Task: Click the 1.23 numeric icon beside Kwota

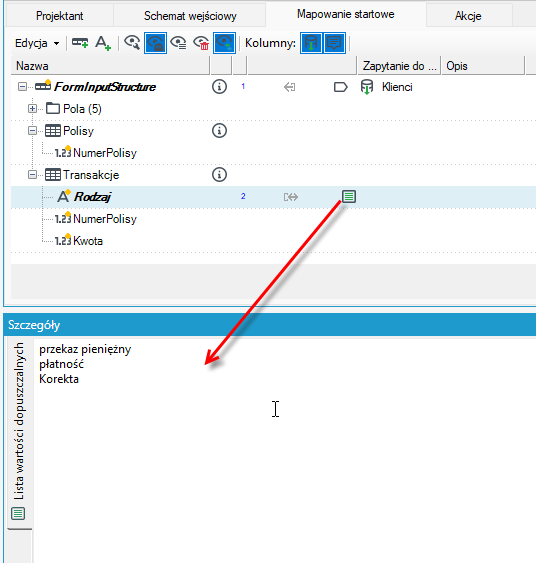Action: point(63,241)
